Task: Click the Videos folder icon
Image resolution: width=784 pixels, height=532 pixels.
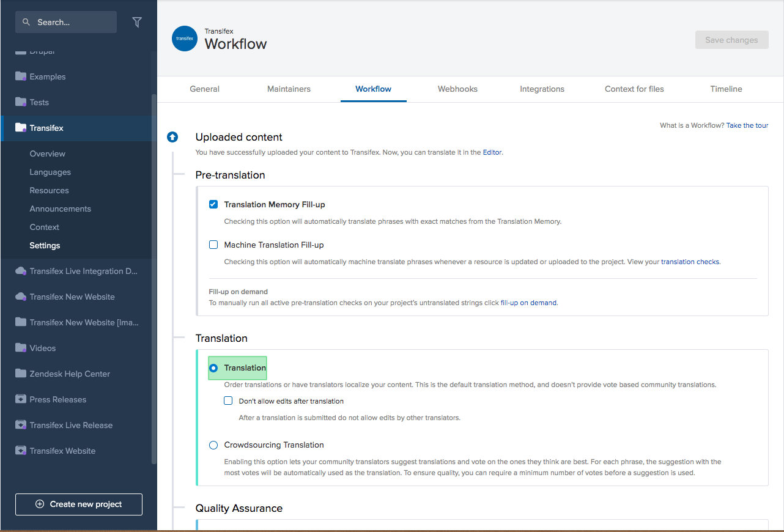Action: (x=20, y=348)
